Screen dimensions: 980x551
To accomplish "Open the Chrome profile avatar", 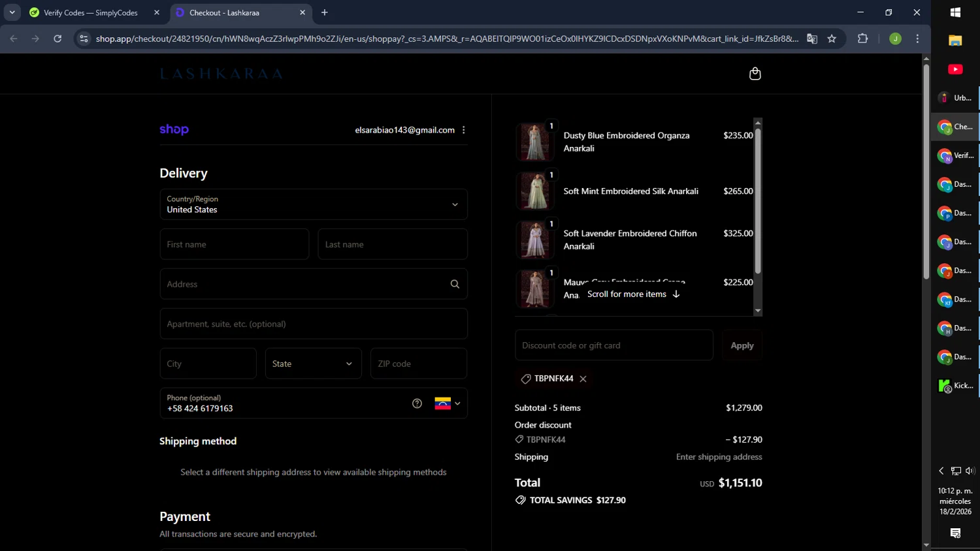I will (x=895, y=39).
